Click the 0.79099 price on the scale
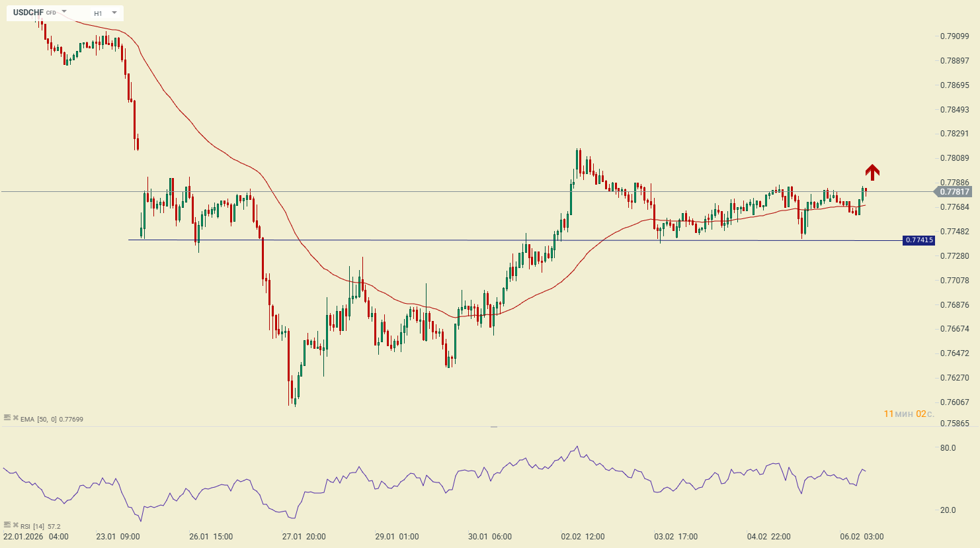 [954, 36]
